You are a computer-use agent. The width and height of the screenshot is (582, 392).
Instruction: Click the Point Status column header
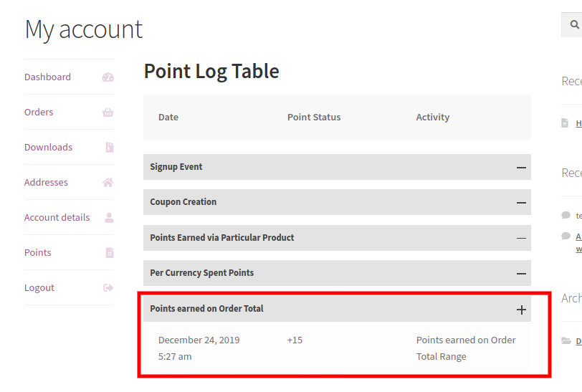point(314,118)
